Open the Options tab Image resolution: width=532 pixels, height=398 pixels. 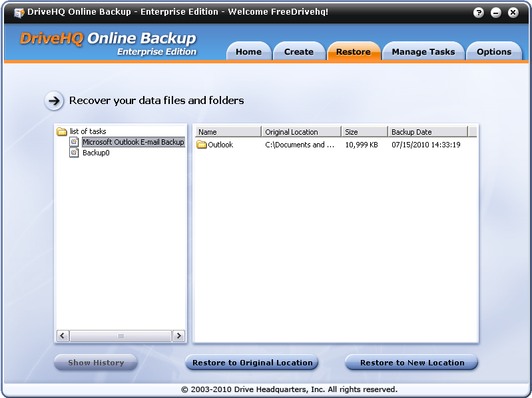[493, 52]
